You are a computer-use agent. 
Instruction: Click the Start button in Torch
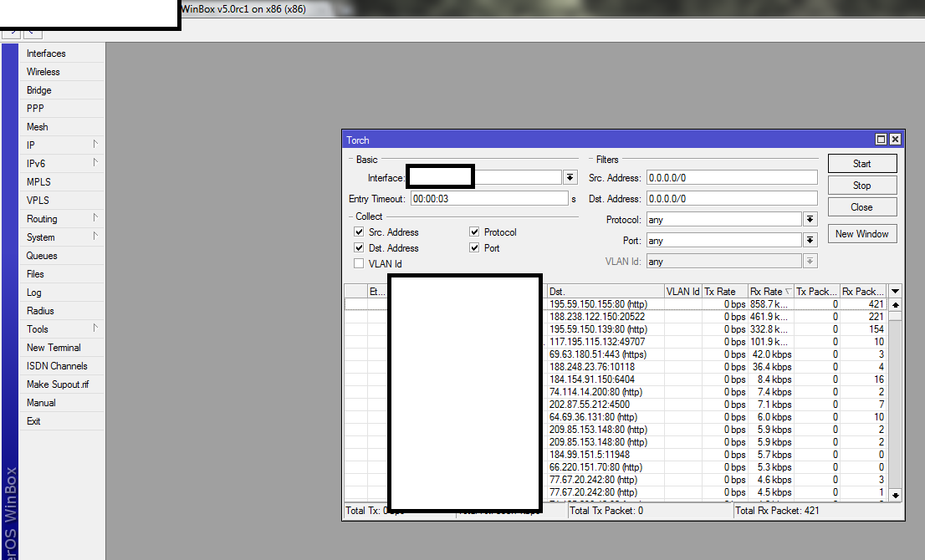(862, 164)
